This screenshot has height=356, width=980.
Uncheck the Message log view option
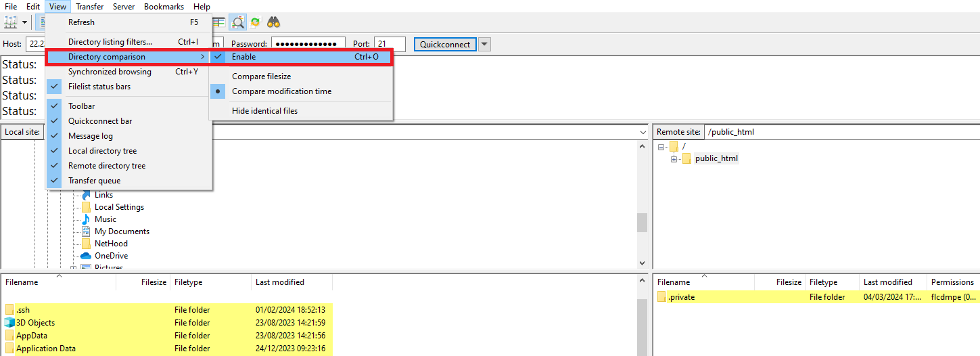(90, 136)
